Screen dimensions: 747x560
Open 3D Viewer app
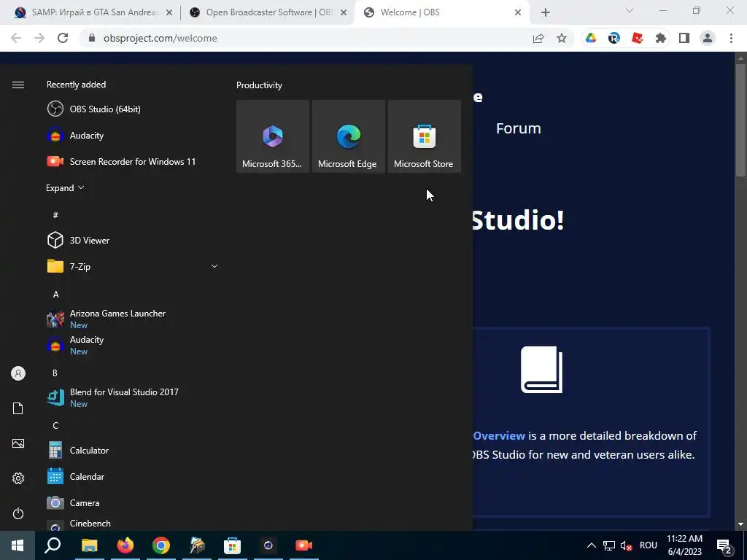pyautogui.click(x=133, y=240)
